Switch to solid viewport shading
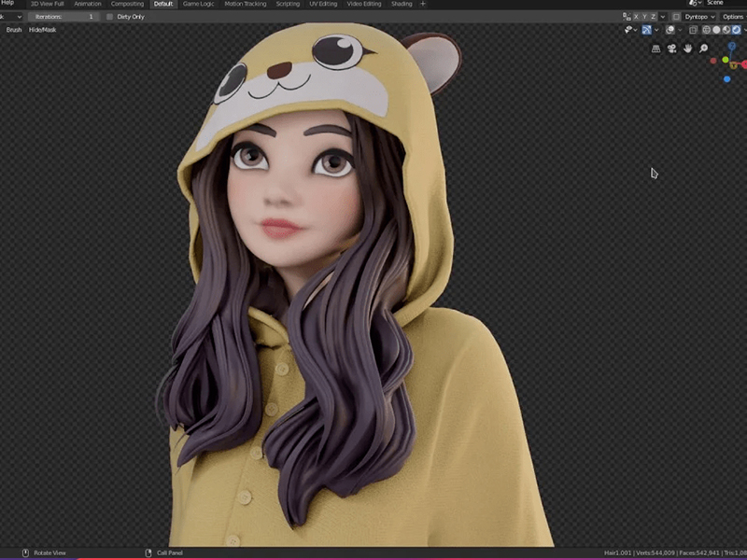This screenshot has height=560, width=747. pyautogui.click(x=714, y=30)
